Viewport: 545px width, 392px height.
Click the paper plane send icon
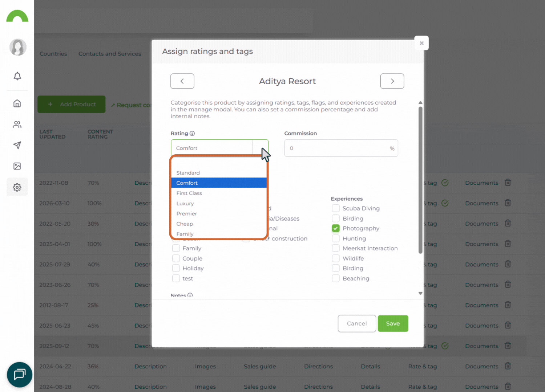point(17,145)
